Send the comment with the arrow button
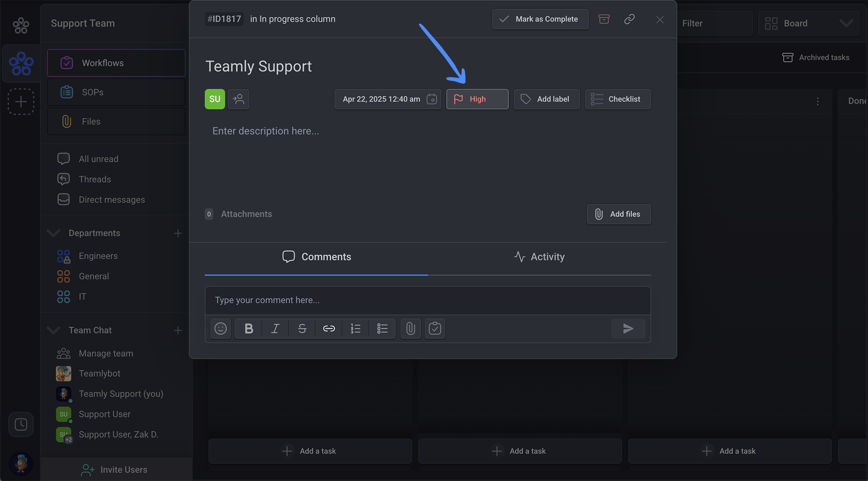868x481 pixels. 628,328
